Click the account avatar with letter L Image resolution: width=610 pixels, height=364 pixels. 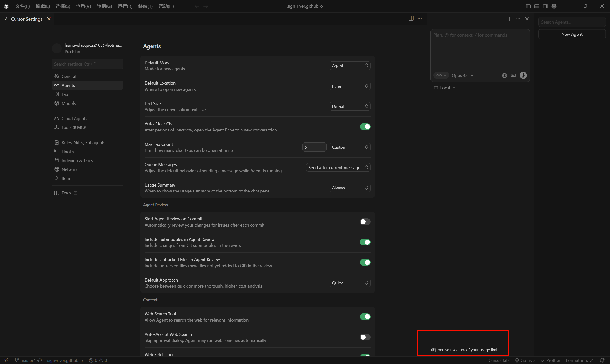point(57,48)
